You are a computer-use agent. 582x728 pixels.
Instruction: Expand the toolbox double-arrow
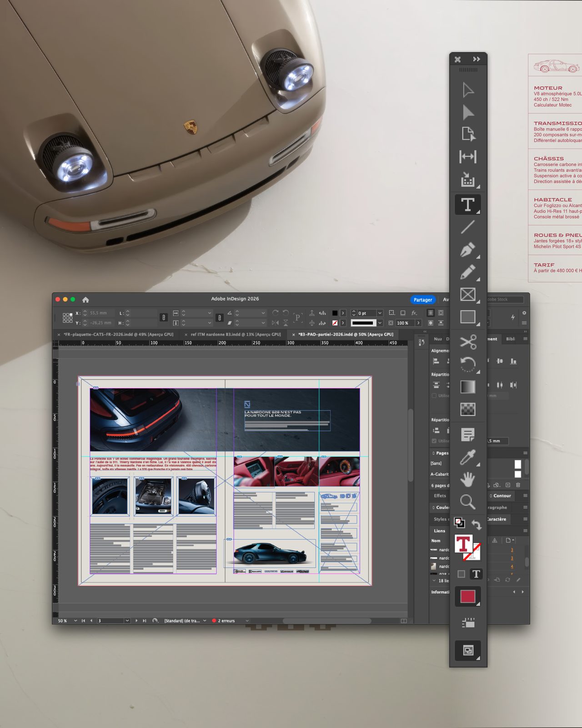pos(477,59)
